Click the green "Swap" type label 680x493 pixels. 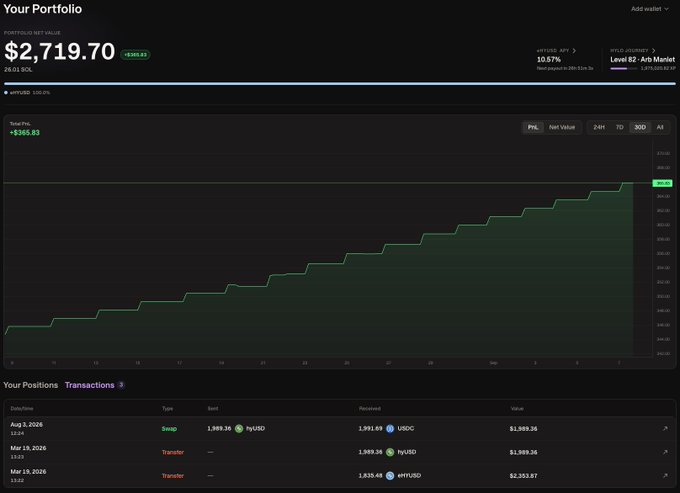click(x=169, y=429)
